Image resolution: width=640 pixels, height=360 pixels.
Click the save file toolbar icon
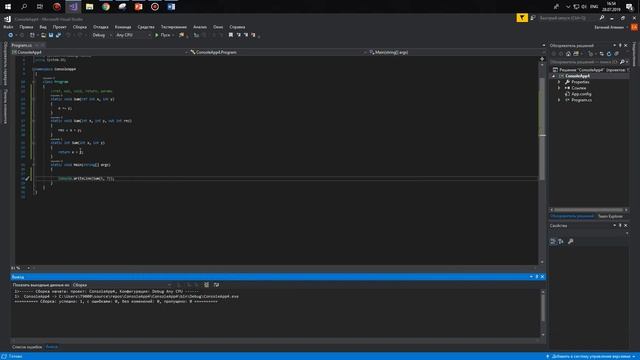click(x=51, y=36)
